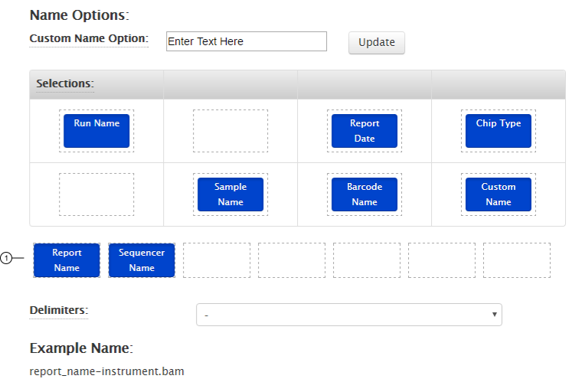The width and height of the screenshot is (572, 392).
Task: Click the empty slot right of Run Name
Action: (x=230, y=130)
